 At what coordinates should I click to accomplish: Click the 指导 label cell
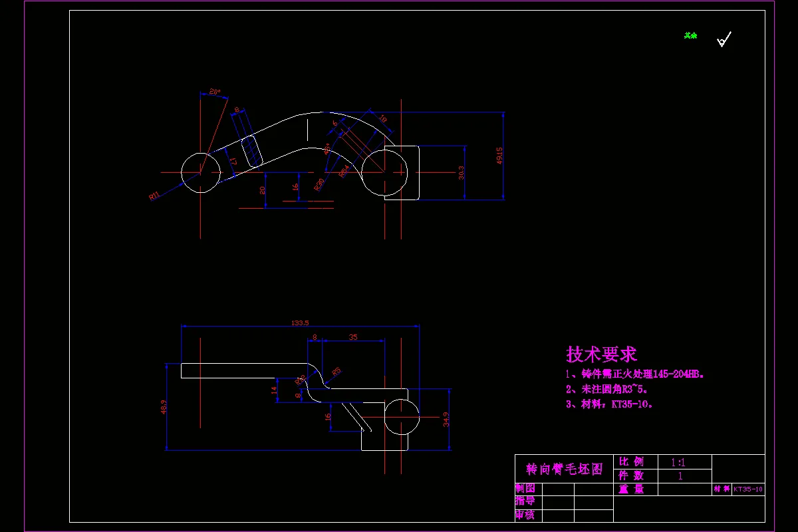click(525, 501)
